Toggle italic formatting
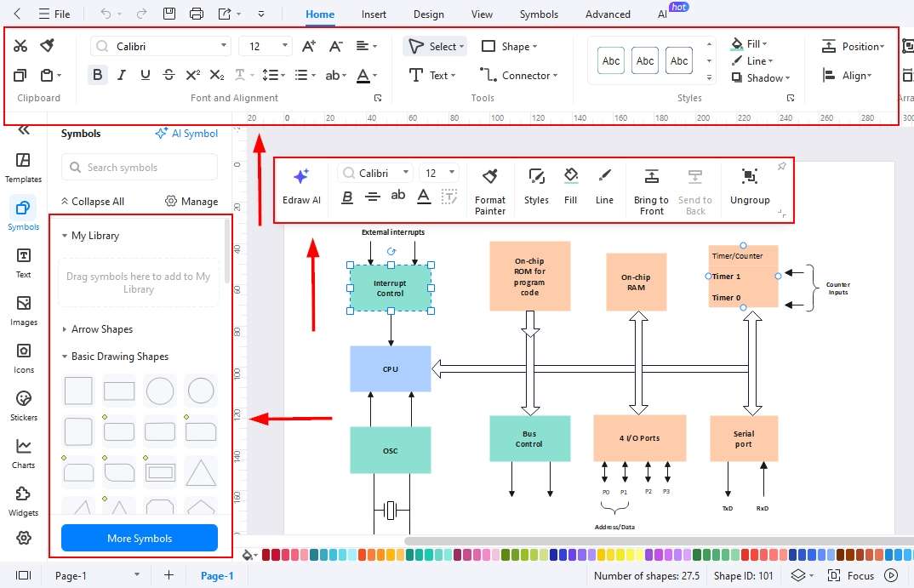Viewport: 914px width, 588px height. 121,75
